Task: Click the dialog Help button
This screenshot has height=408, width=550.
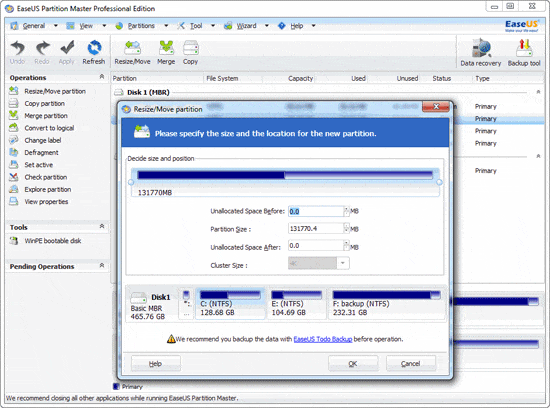Action: point(156,363)
